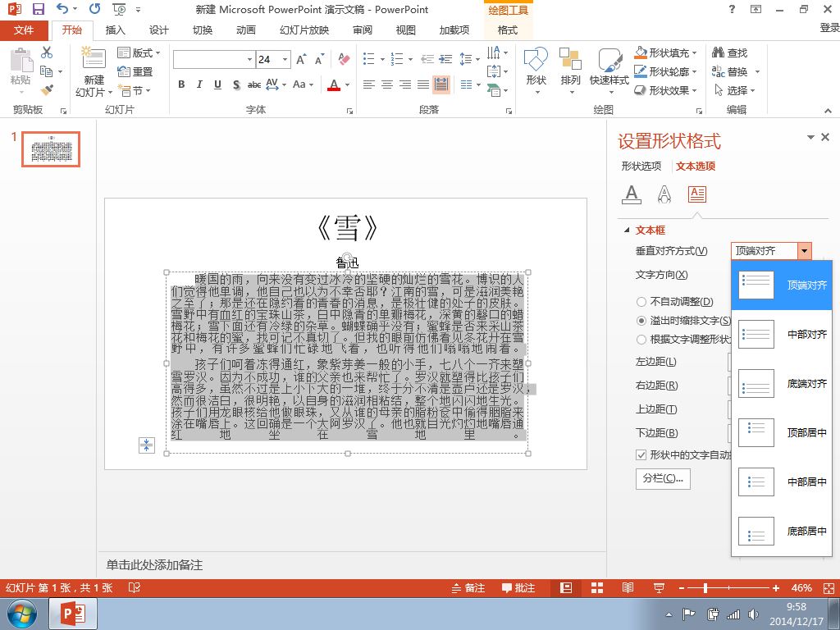
Task: Increase font size
Action: tap(302, 59)
